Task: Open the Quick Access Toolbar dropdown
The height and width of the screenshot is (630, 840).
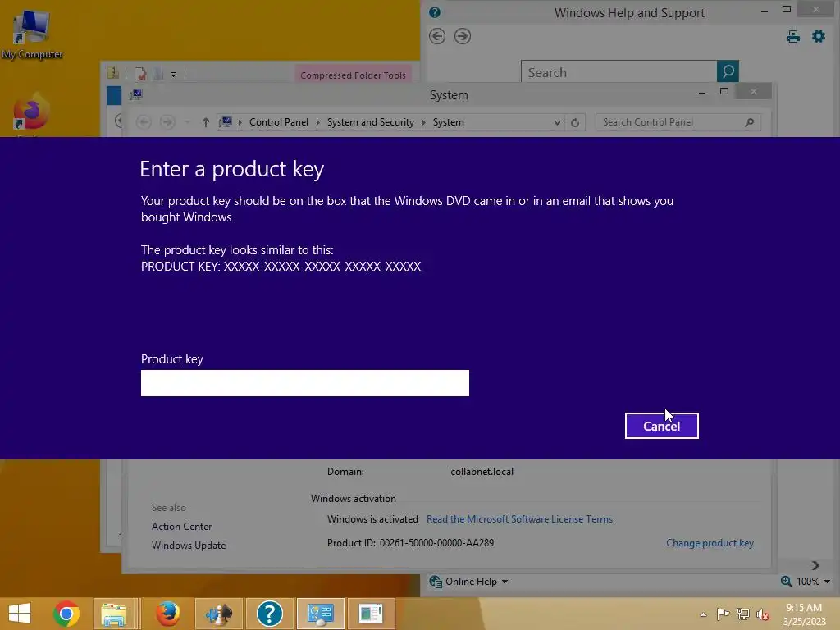Action: click(x=174, y=75)
